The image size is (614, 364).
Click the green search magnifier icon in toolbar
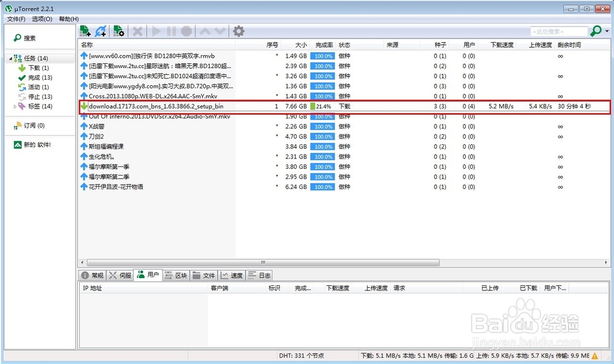point(596,31)
